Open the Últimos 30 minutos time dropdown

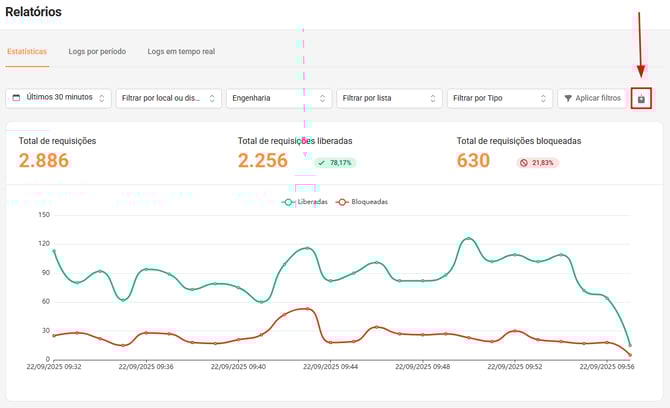pyautogui.click(x=58, y=98)
